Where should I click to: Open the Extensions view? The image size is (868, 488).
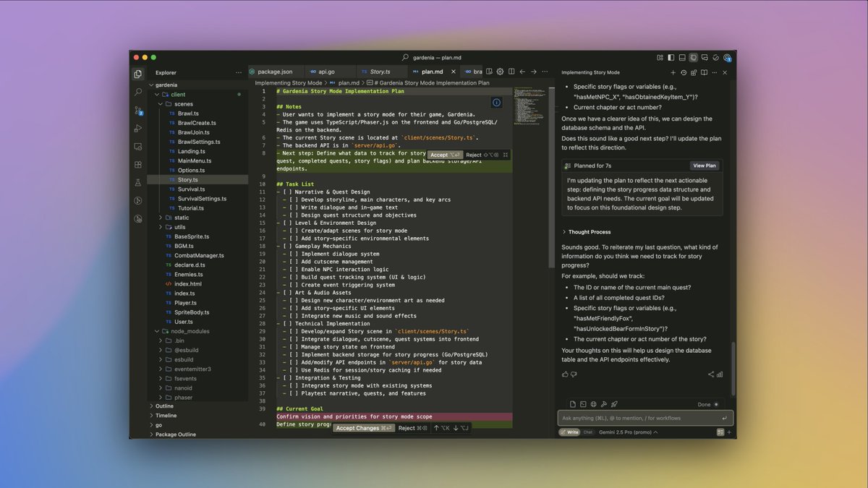[x=138, y=165]
